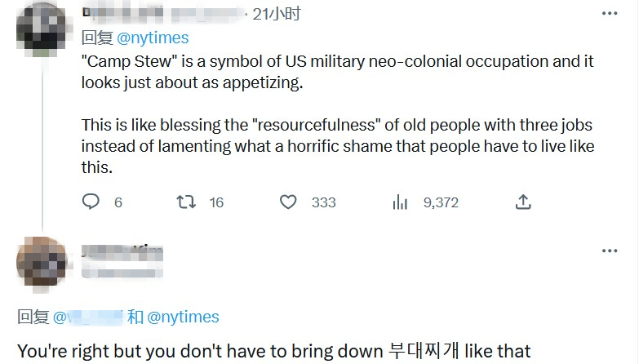Click the share icon on the first tweet
Image resolution: width=639 pixels, height=364 pixels.
[524, 202]
